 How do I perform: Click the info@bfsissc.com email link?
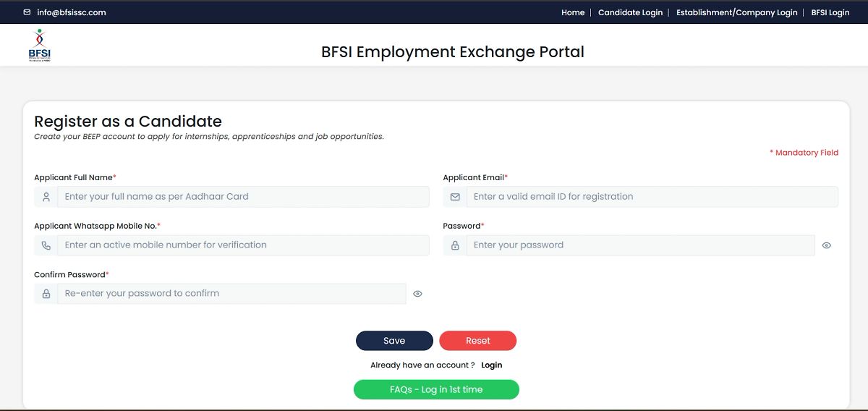[x=72, y=12]
